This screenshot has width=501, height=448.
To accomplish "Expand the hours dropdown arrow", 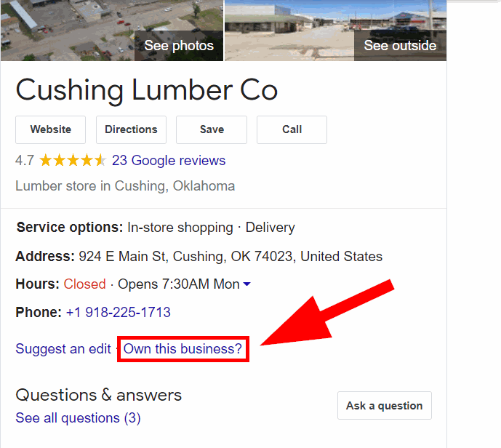I will tap(247, 284).
